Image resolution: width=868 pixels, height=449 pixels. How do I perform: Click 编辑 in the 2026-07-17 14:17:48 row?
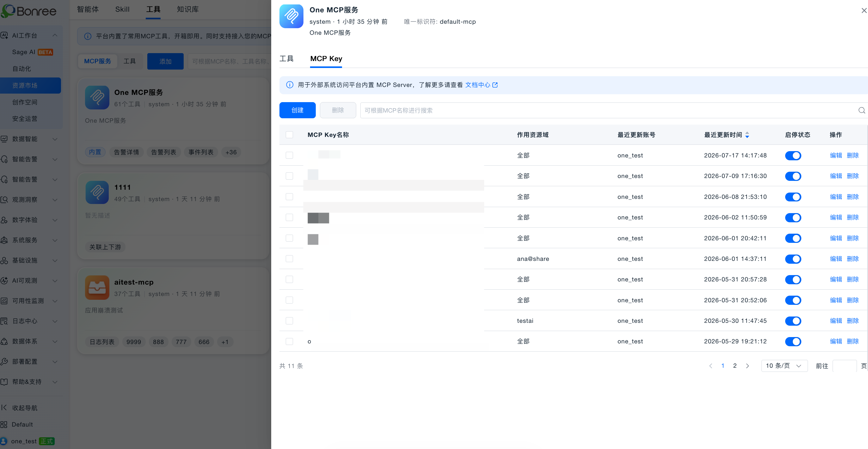tap(836, 155)
